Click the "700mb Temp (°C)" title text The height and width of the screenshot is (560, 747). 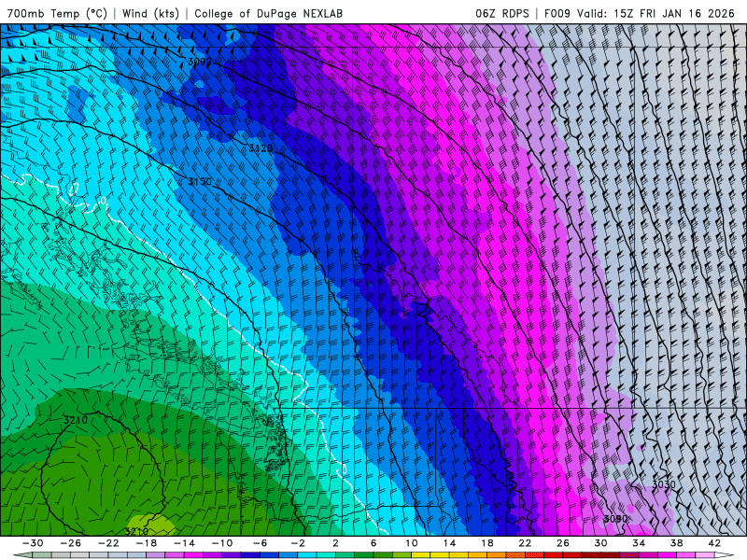tap(57, 13)
